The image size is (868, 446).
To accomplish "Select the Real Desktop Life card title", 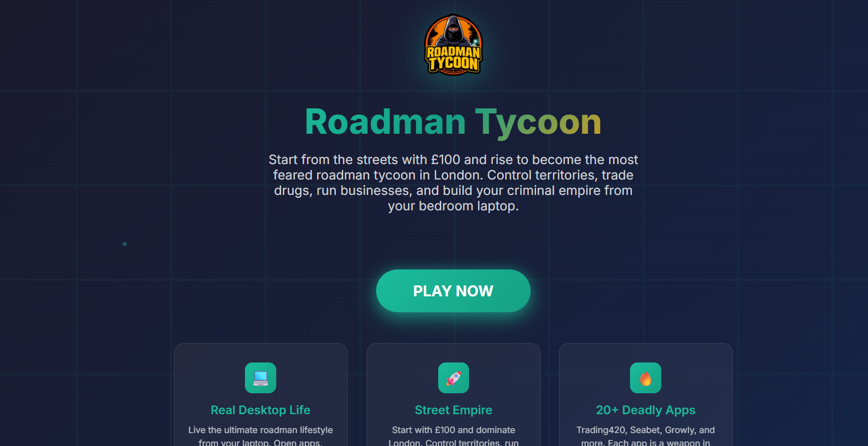I will 260,410.
